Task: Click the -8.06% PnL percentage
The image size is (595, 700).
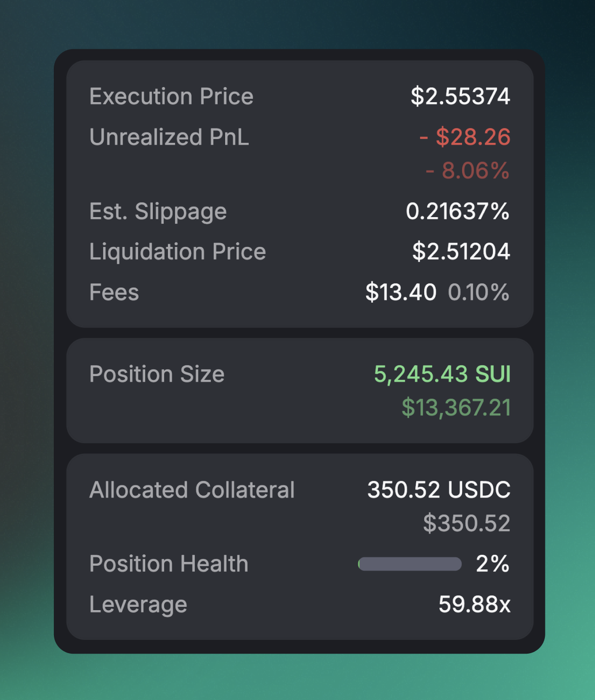Action: [x=467, y=171]
